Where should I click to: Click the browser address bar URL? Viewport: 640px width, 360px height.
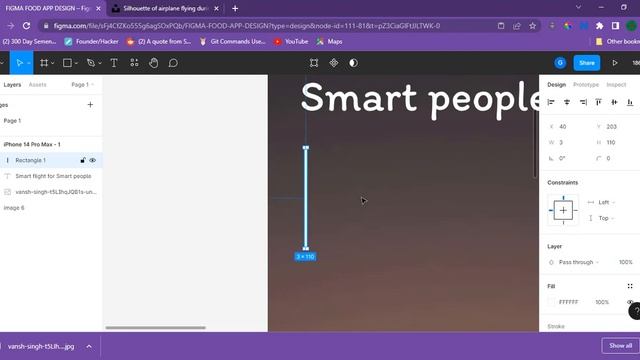tap(247, 26)
